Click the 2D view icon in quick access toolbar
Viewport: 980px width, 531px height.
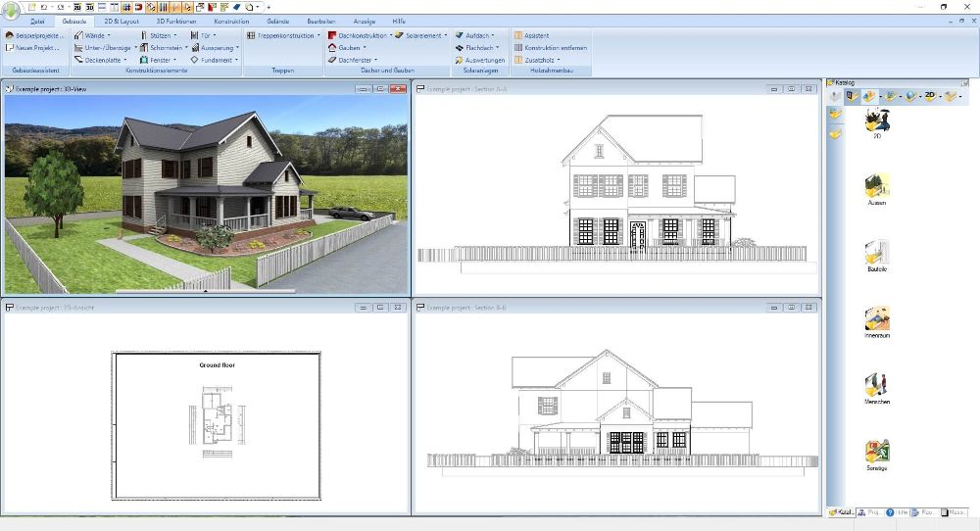76,7
